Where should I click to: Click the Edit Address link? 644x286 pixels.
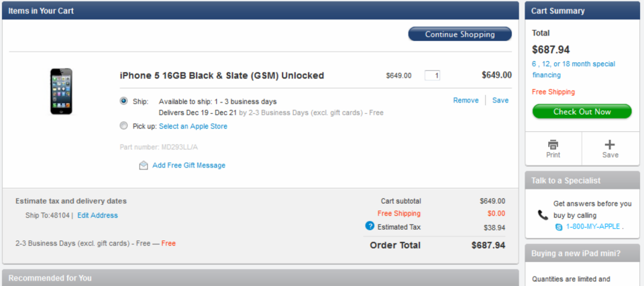point(97,216)
